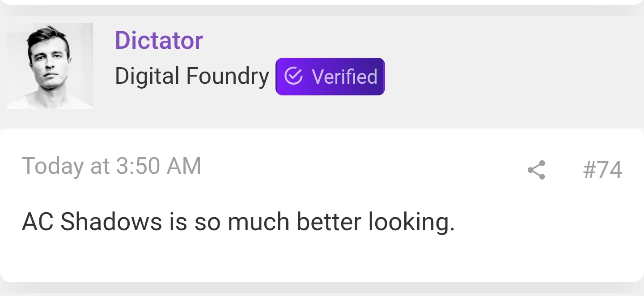Open Dictator's profile photo
Viewport: 644px width, 296px height.
50,66
